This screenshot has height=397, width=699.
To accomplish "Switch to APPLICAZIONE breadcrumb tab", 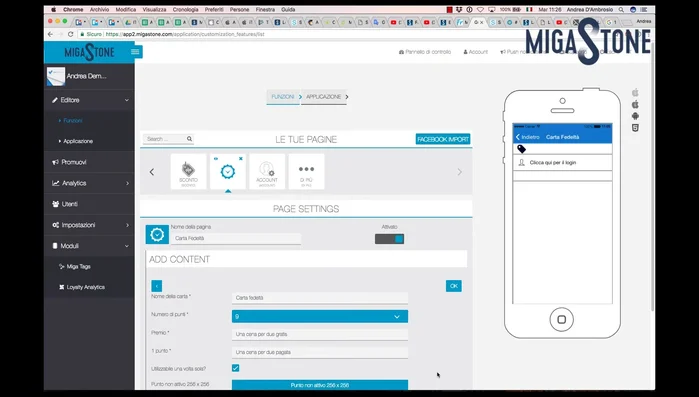I will click(324, 97).
